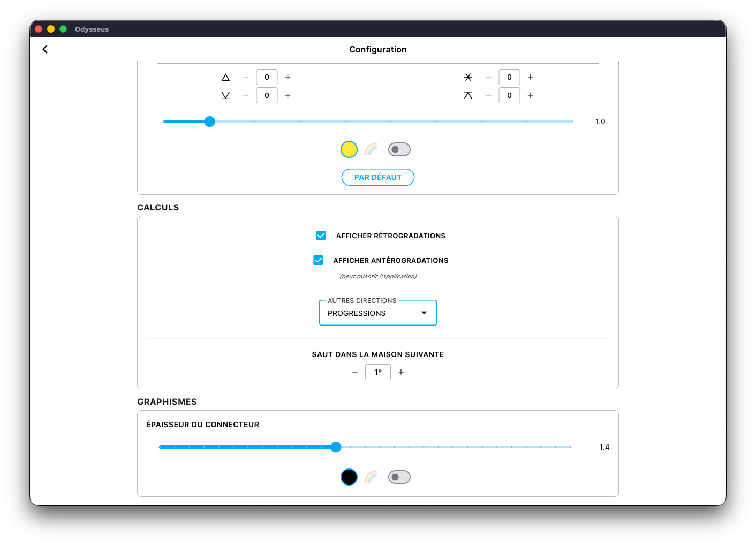The image size is (756, 545).
Task: Enable the toggle in the Graphismes section
Action: (399, 477)
